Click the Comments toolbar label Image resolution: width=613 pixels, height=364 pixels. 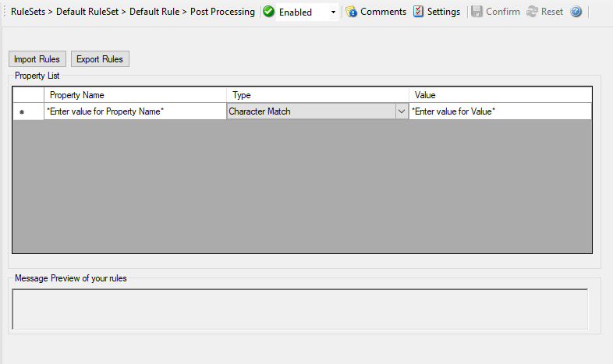(x=383, y=12)
